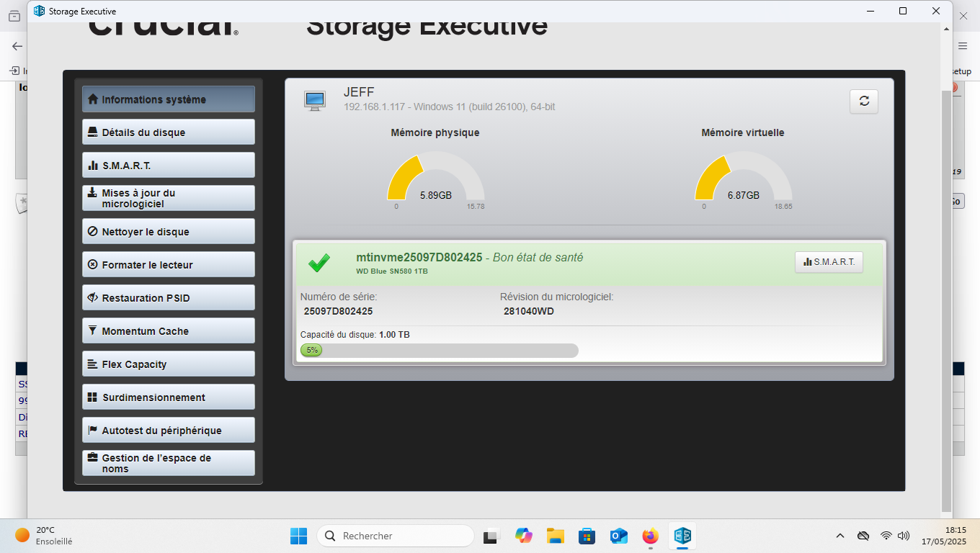
Task: Open Détails du disque menu item
Action: point(168,132)
